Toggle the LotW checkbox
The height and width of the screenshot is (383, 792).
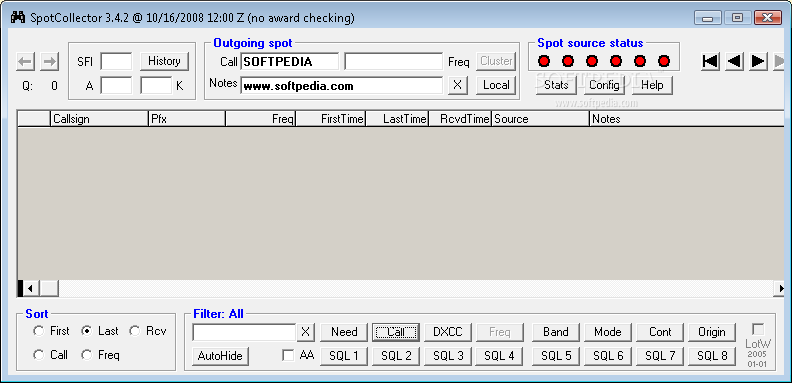[x=758, y=329]
